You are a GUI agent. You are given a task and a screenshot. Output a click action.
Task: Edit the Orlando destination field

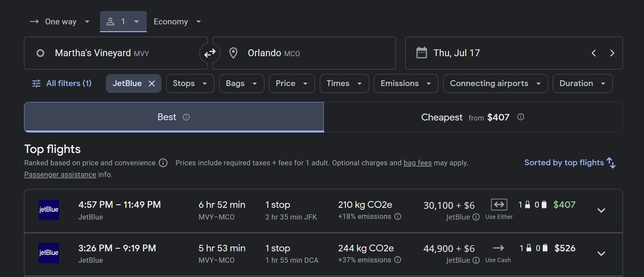304,53
